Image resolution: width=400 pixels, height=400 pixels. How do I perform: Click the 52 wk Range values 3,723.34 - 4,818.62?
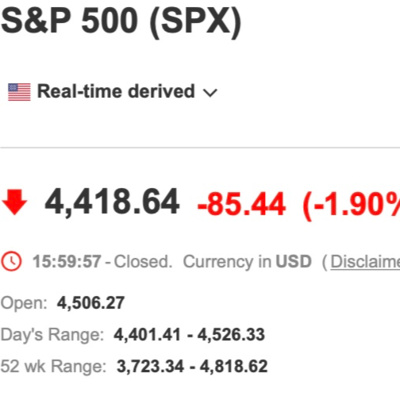(192, 366)
